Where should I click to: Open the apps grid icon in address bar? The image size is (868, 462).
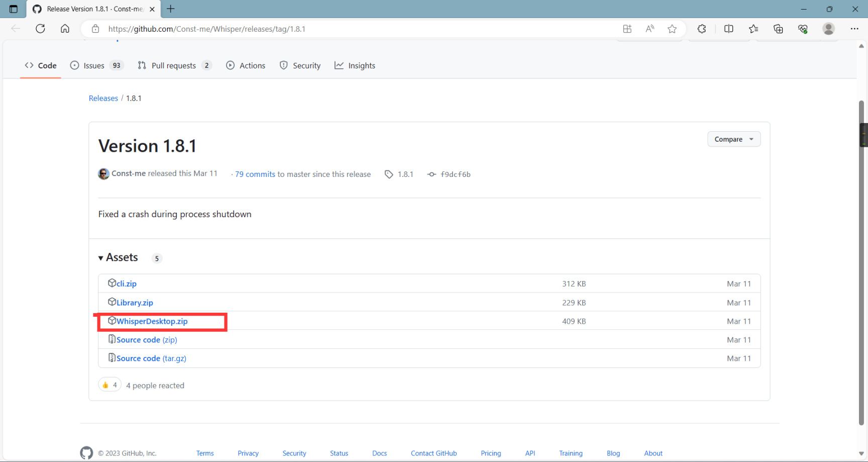point(627,29)
